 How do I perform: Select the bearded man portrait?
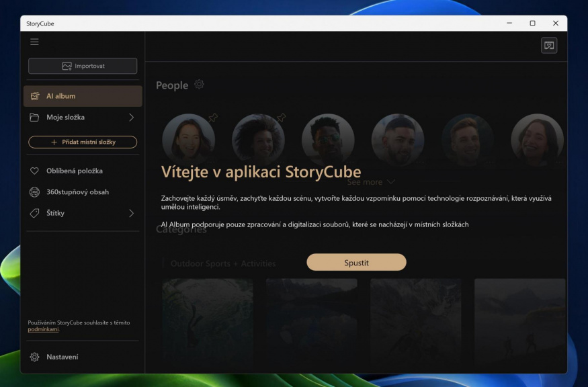398,140
